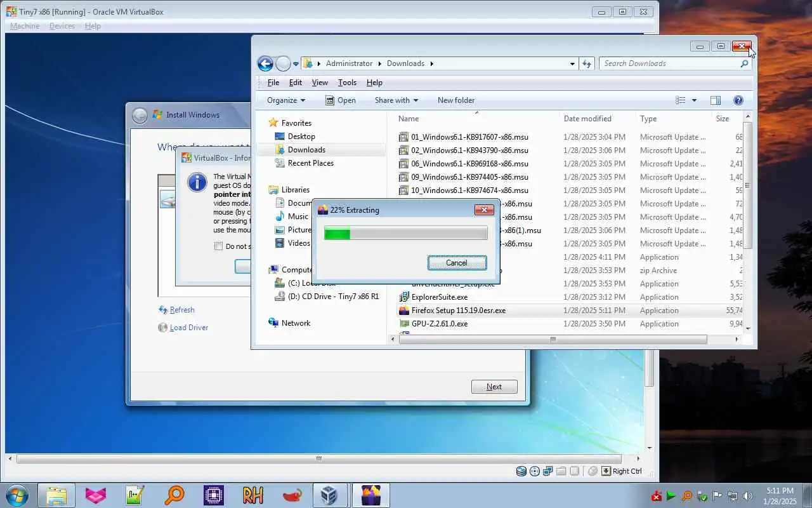Change your view icon in Explorer toolbar
This screenshot has width=812, height=508.
(681, 100)
